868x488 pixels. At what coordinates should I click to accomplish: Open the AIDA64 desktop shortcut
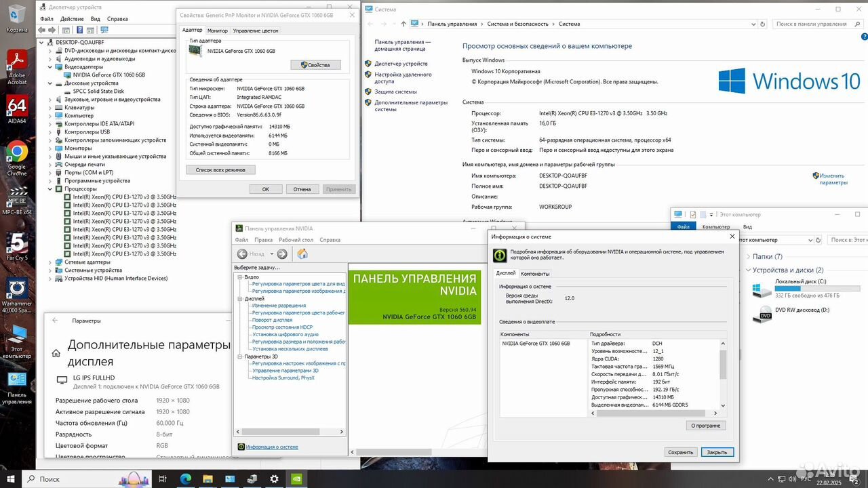click(x=17, y=110)
